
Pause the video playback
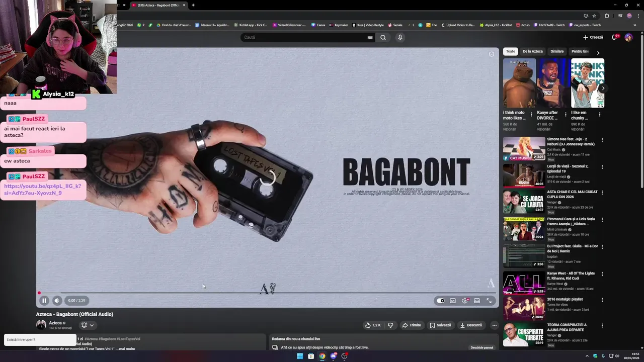pos(44,301)
